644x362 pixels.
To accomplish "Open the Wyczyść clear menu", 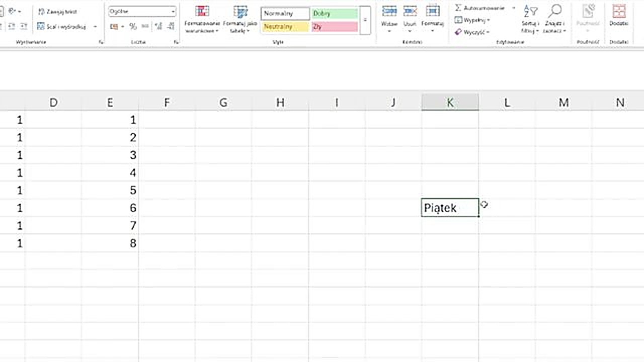I will click(x=472, y=32).
